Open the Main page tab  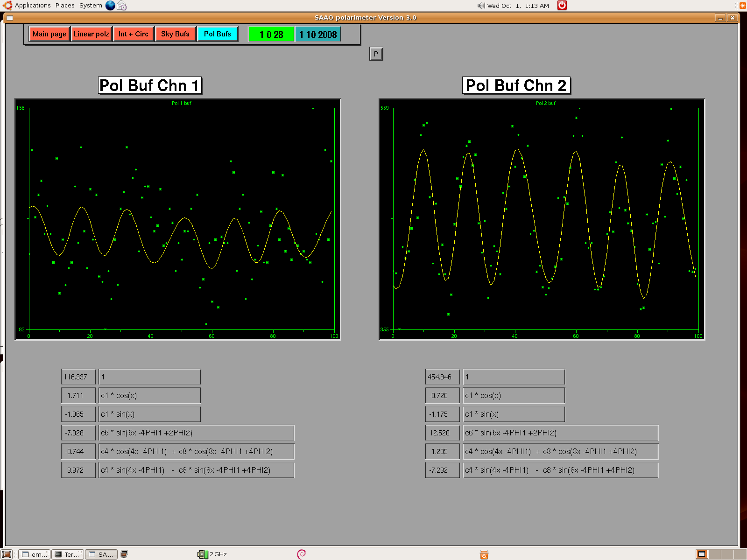point(49,34)
